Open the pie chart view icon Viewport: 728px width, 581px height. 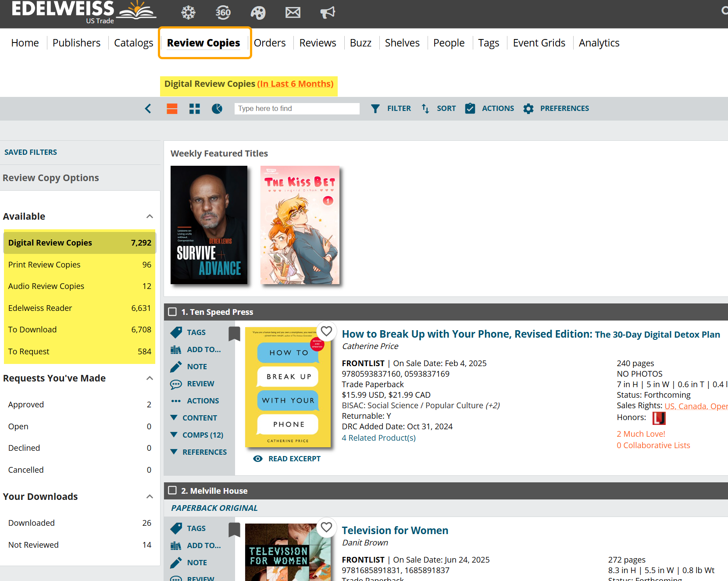point(217,109)
